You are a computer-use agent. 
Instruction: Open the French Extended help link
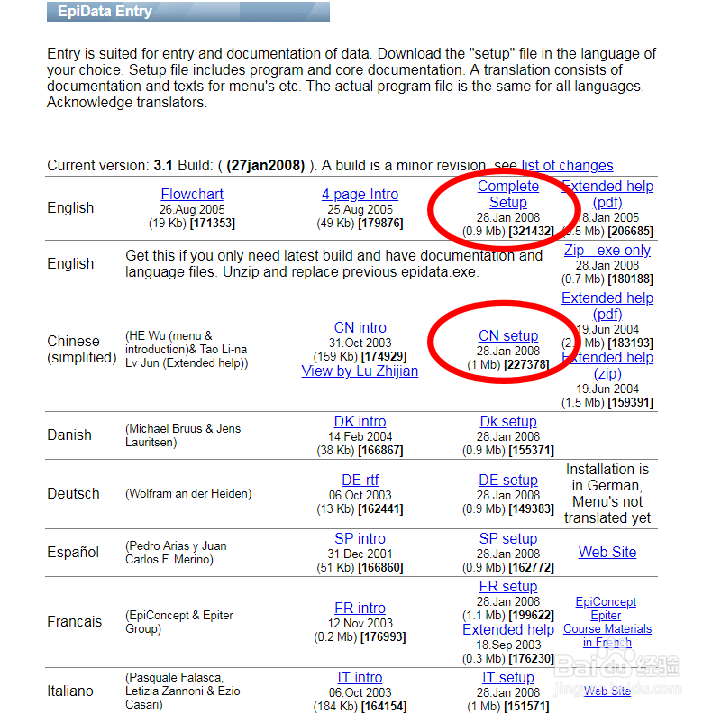(508, 629)
